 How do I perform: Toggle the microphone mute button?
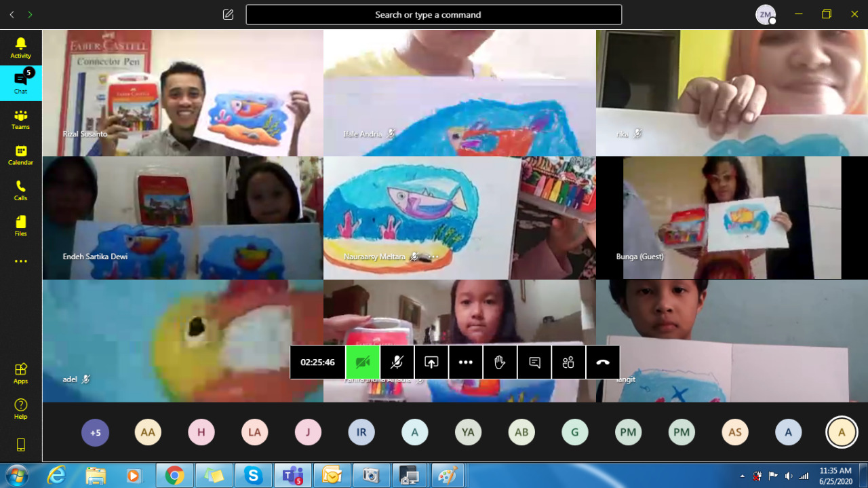point(397,362)
